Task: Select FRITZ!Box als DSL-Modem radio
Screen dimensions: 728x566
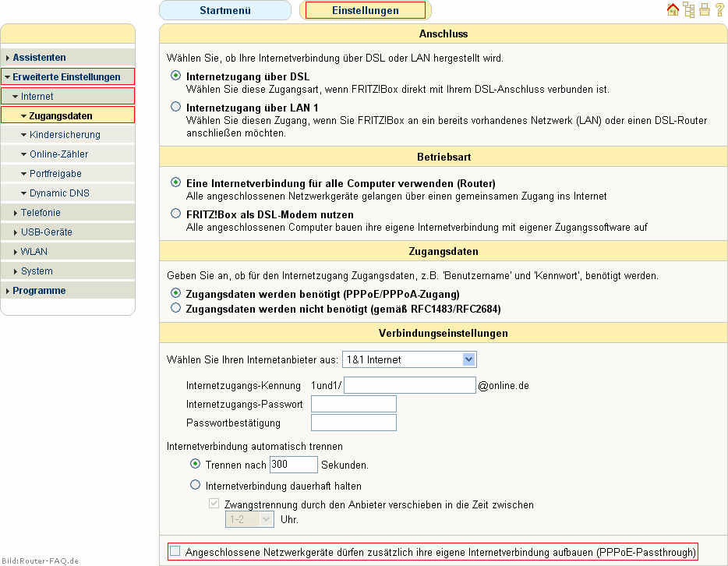Action: [x=175, y=213]
